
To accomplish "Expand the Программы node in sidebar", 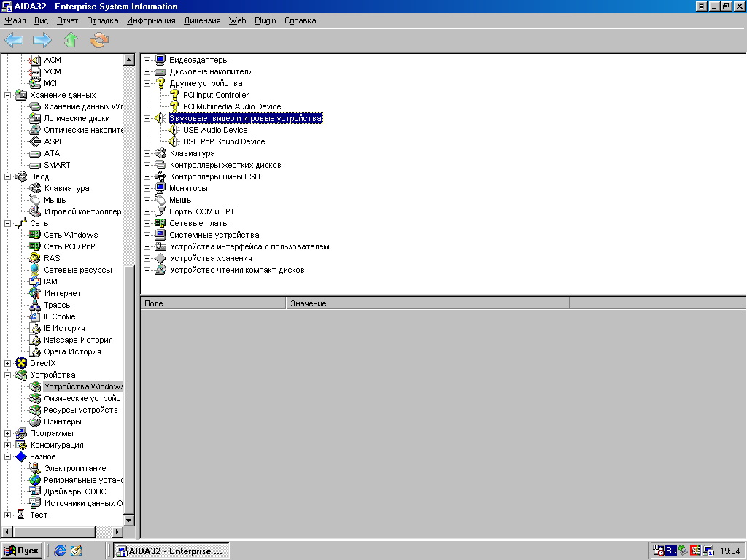I will click(7, 433).
